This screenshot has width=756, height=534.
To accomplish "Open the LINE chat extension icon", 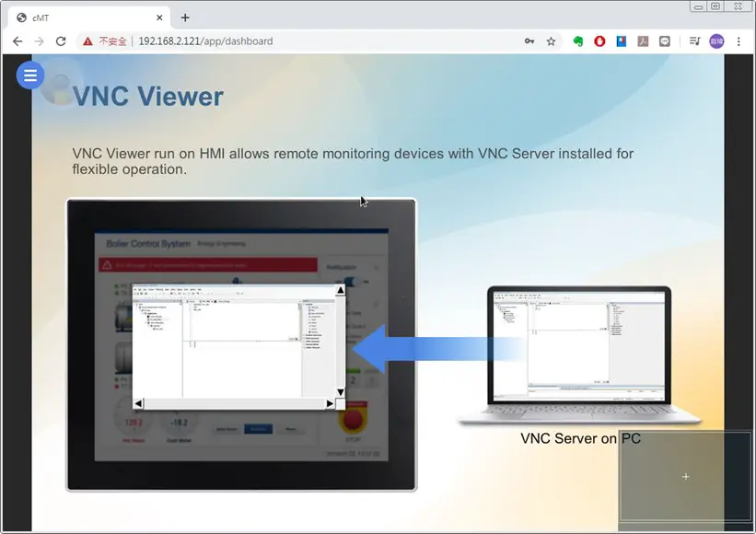I will pyautogui.click(x=665, y=41).
